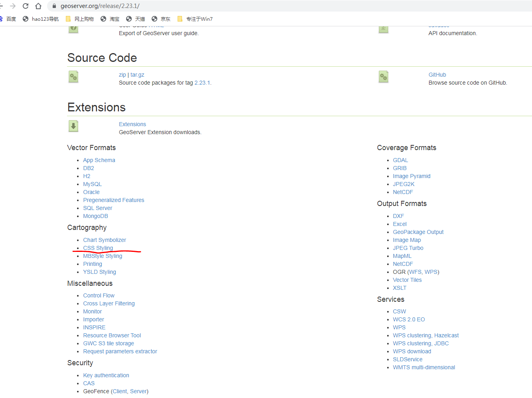Open the DXF output format link
The height and width of the screenshot is (398, 532).
coord(398,216)
